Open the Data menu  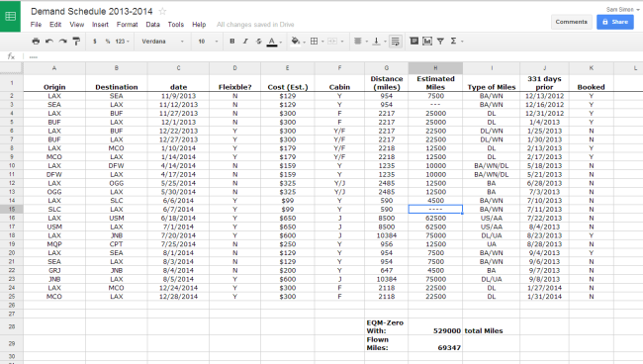152,25
